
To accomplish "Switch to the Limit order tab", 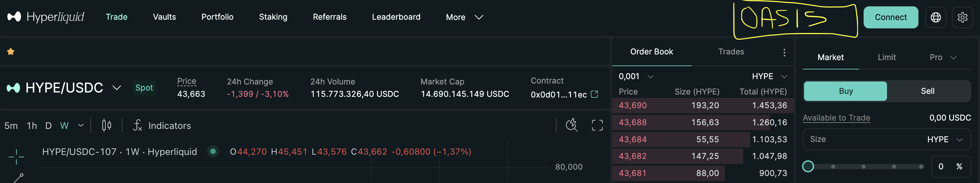I will pos(886,57).
